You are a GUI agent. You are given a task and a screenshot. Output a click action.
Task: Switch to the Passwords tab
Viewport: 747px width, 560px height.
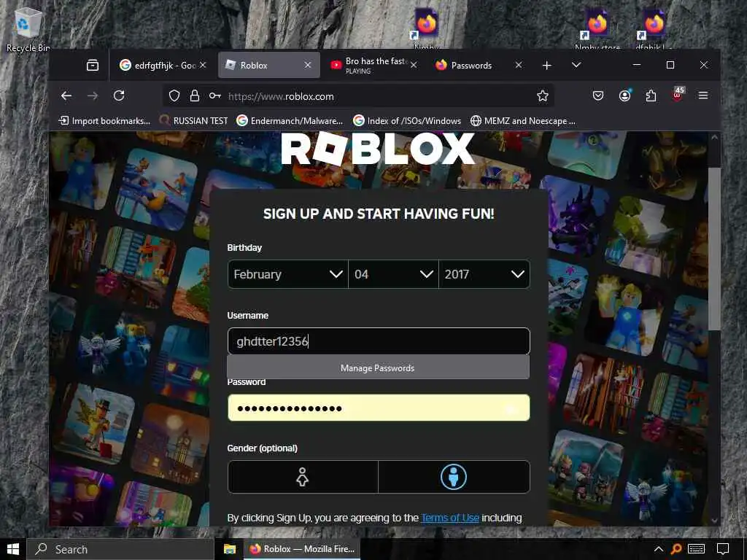pos(479,65)
